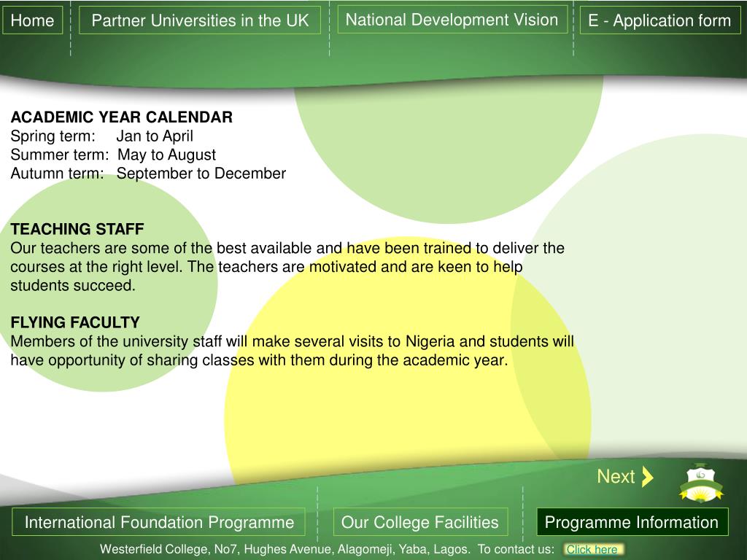Click the yellow Next arrow chevron
747x560 pixels.
click(x=648, y=477)
